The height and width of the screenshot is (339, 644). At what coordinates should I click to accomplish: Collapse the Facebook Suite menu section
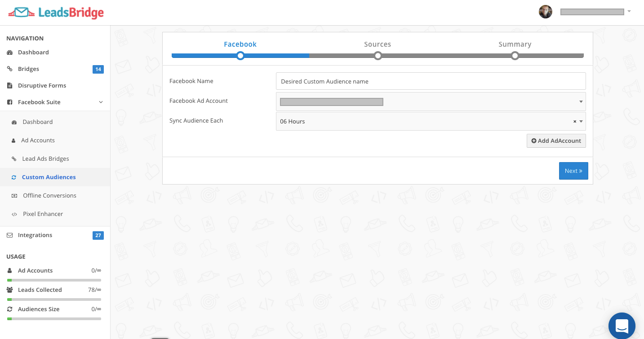[101, 102]
